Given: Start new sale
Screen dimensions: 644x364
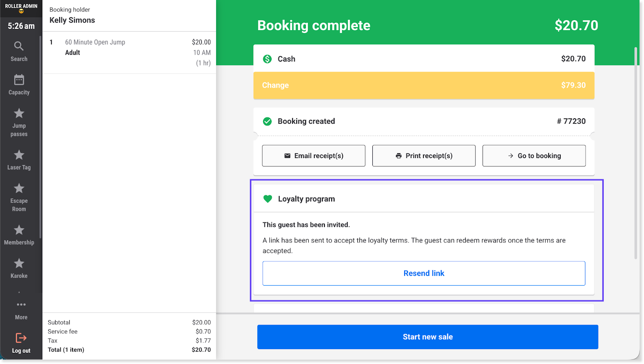Looking at the screenshot, I should pyautogui.click(x=427, y=337).
